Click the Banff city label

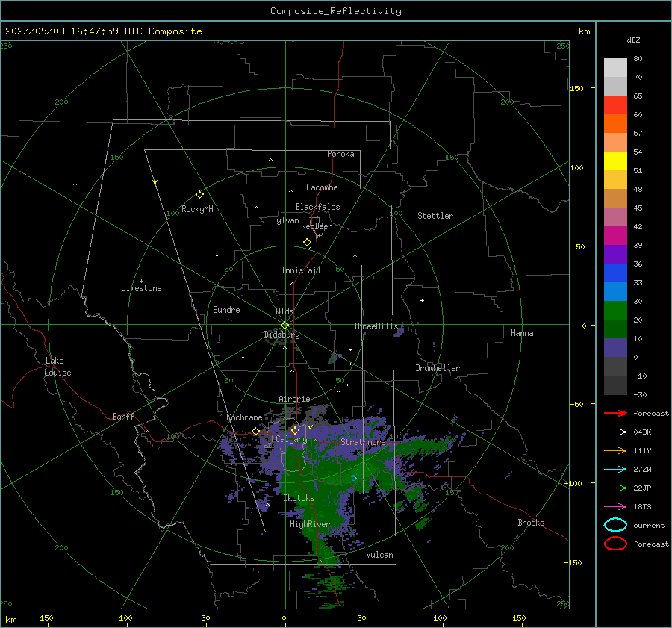coord(123,416)
